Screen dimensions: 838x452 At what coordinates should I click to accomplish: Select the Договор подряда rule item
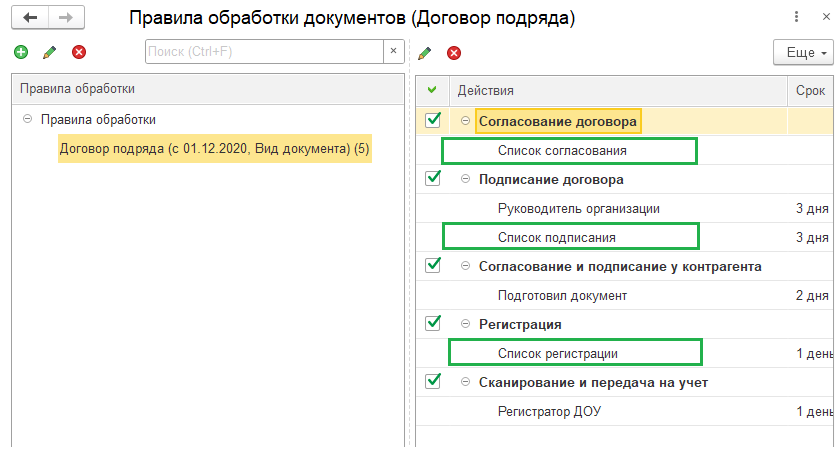coord(214,150)
